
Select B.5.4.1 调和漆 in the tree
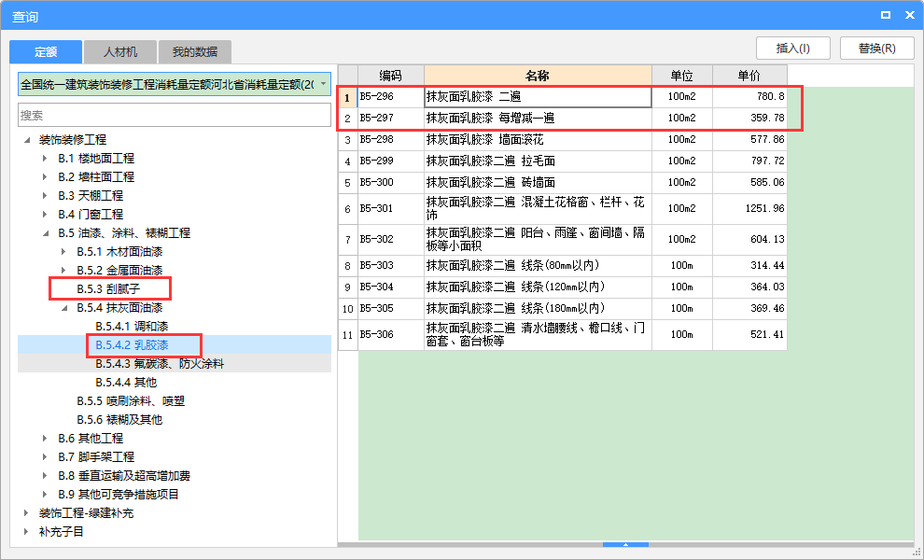[x=132, y=327]
